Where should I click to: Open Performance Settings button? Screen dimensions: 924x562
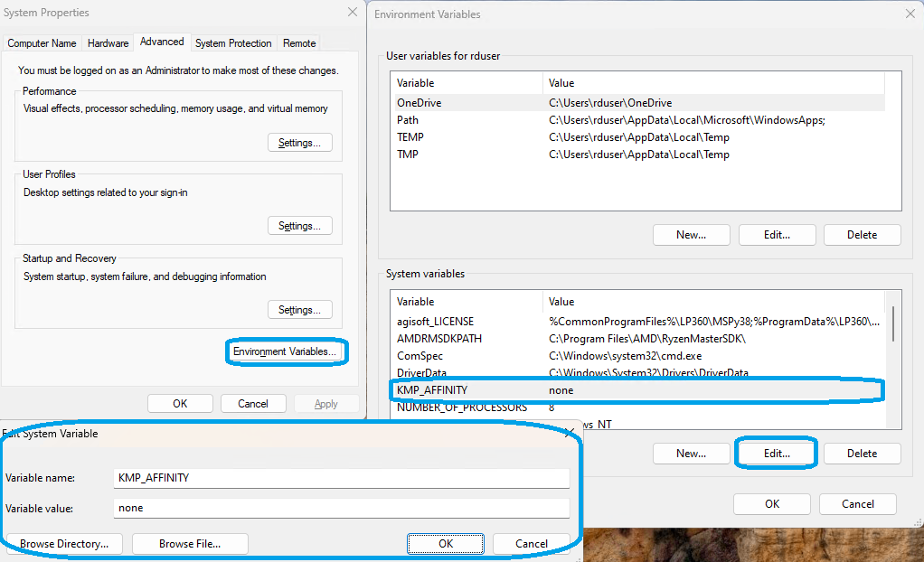(300, 143)
